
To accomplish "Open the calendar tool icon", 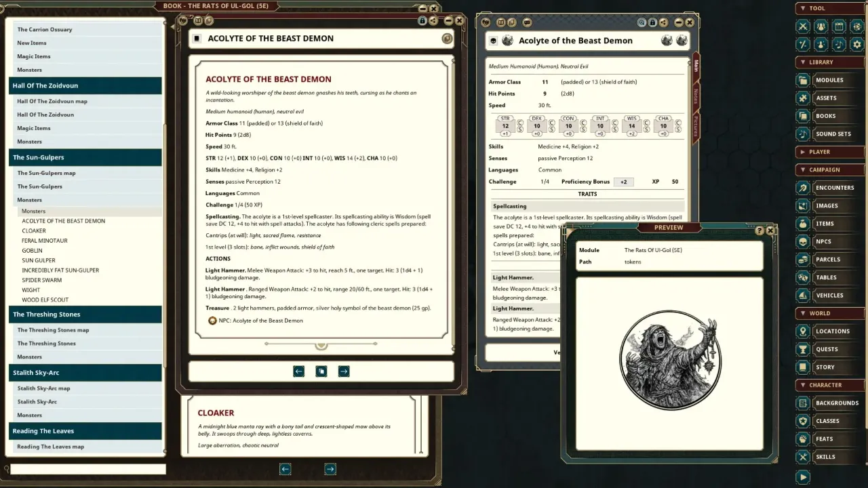I will pyautogui.click(x=839, y=26).
